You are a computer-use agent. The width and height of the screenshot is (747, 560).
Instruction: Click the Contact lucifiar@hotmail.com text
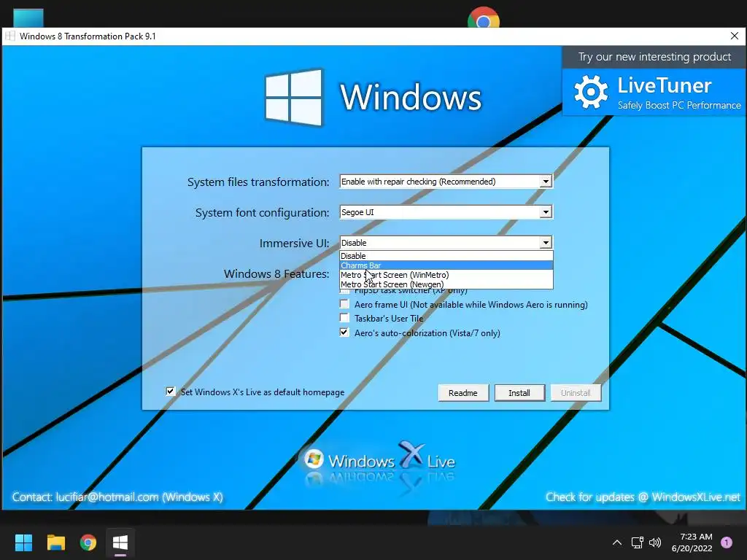[x=117, y=497]
